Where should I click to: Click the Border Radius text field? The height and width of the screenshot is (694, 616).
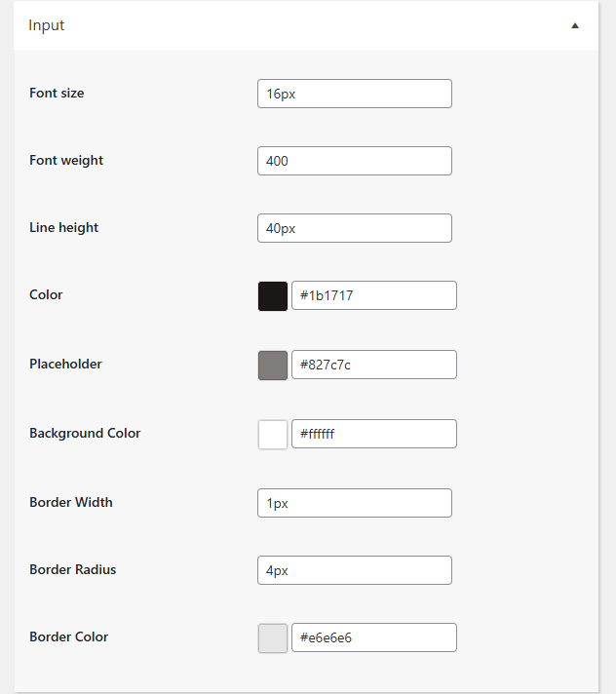[x=355, y=570]
